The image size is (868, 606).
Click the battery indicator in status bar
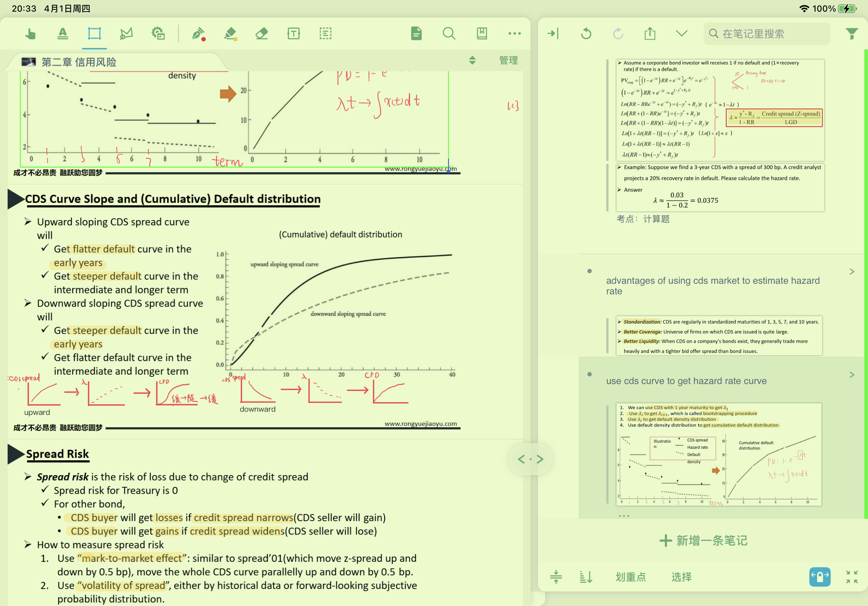tap(847, 8)
